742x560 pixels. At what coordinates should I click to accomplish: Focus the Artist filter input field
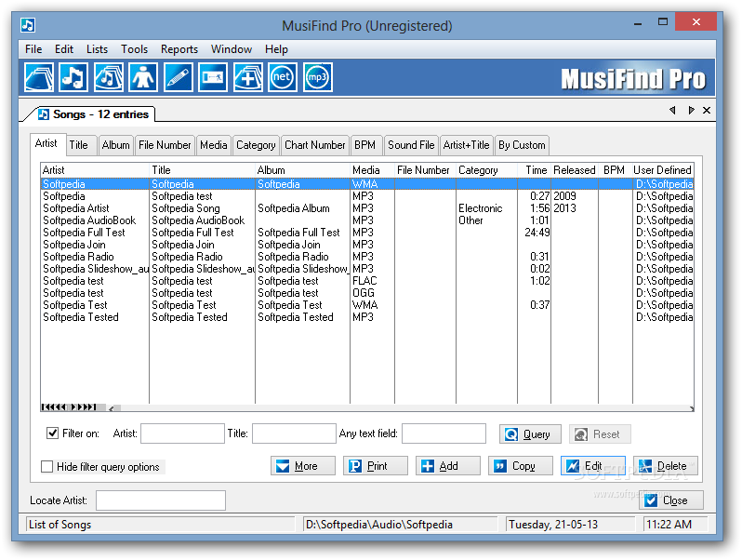pos(182,433)
